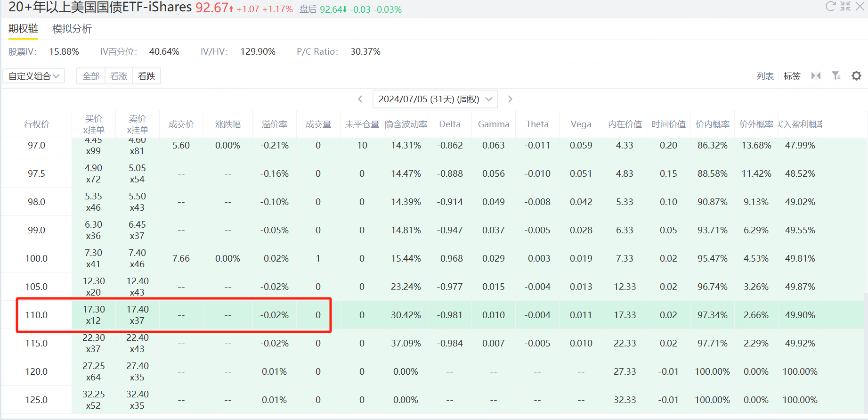Select the 100.0 strike price row
Screen dimensions: 868x420
click(x=434, y=258)
